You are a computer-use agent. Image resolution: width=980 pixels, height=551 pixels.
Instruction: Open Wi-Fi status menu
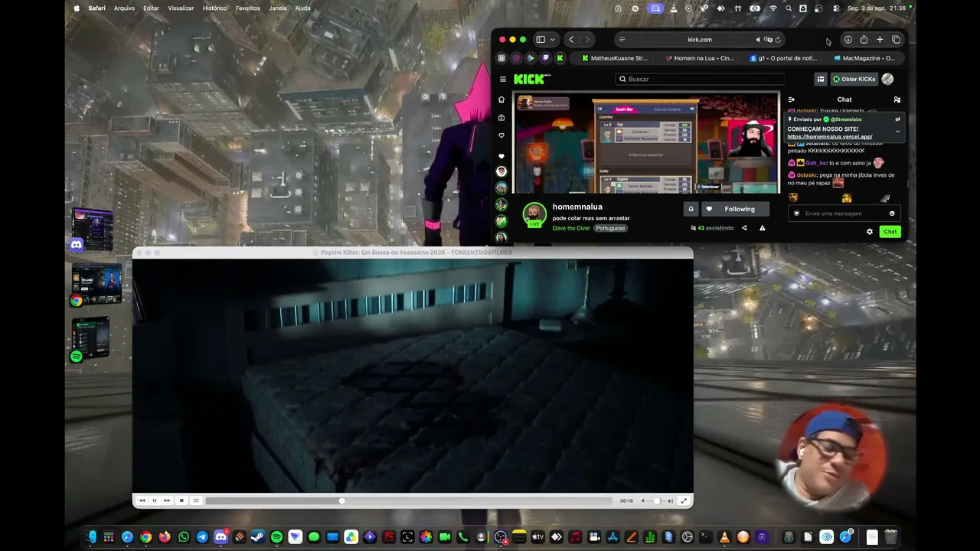tap(773, 8)
